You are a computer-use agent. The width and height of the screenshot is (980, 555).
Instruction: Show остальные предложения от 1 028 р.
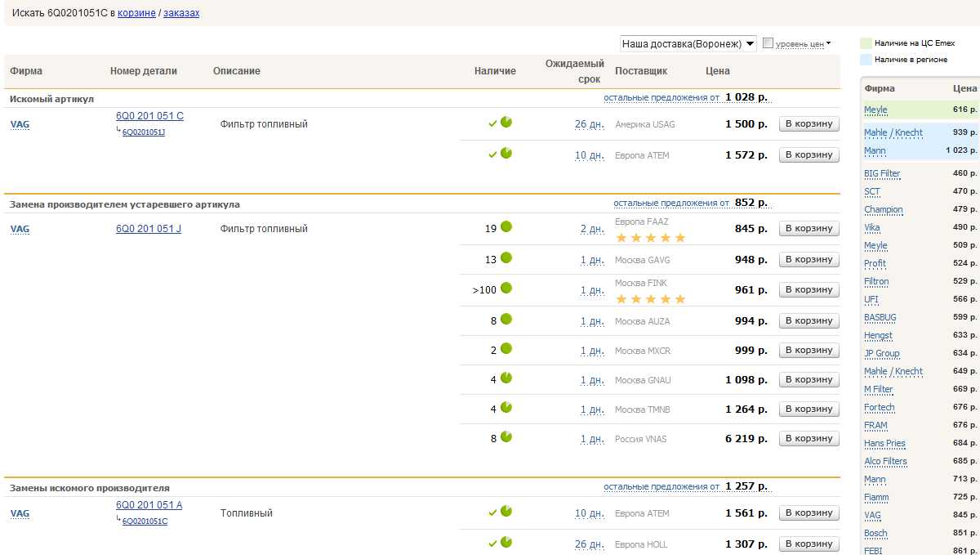[x=686, y=97]
